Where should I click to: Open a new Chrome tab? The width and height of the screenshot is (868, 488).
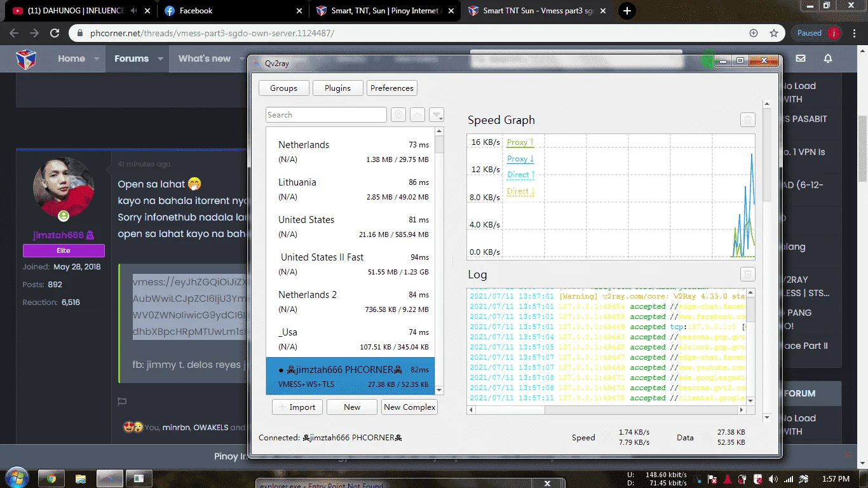pos(627,11)
